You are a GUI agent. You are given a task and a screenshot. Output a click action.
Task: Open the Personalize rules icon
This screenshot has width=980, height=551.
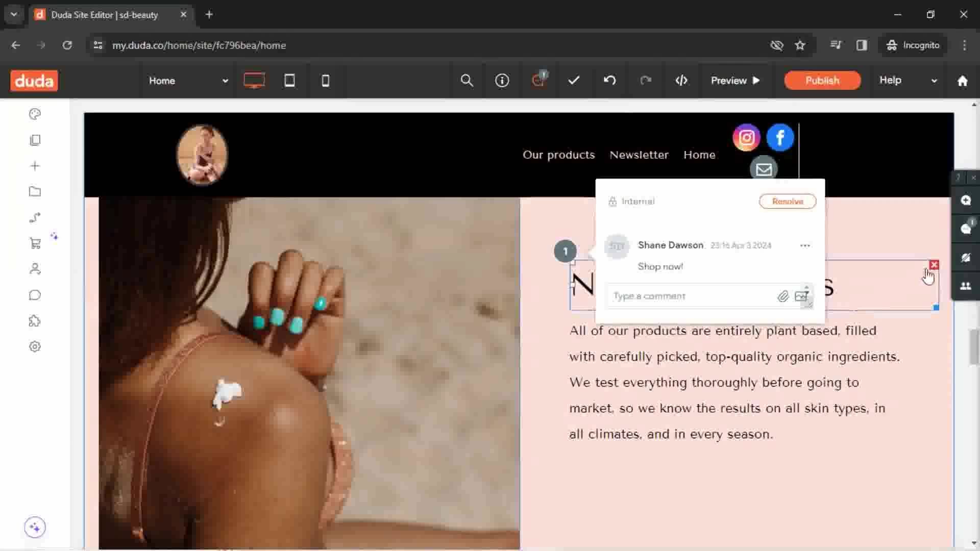pyautogui.click(x=35, y=218)
